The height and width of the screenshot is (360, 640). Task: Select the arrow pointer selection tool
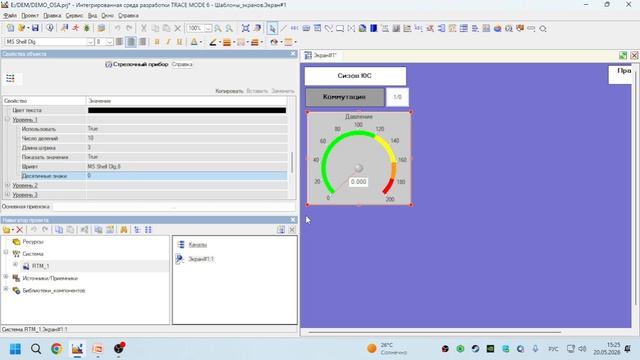click(x=272, y=28)
